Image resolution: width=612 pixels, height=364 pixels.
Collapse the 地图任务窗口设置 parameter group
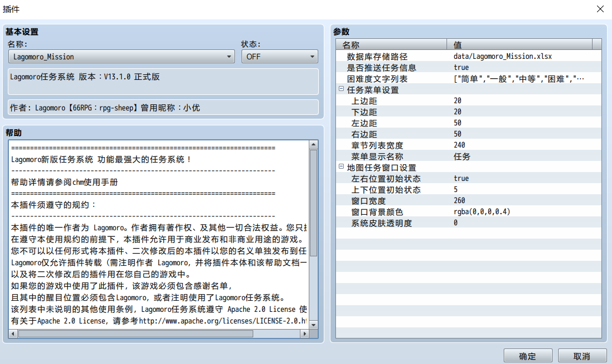pos(341,166)
